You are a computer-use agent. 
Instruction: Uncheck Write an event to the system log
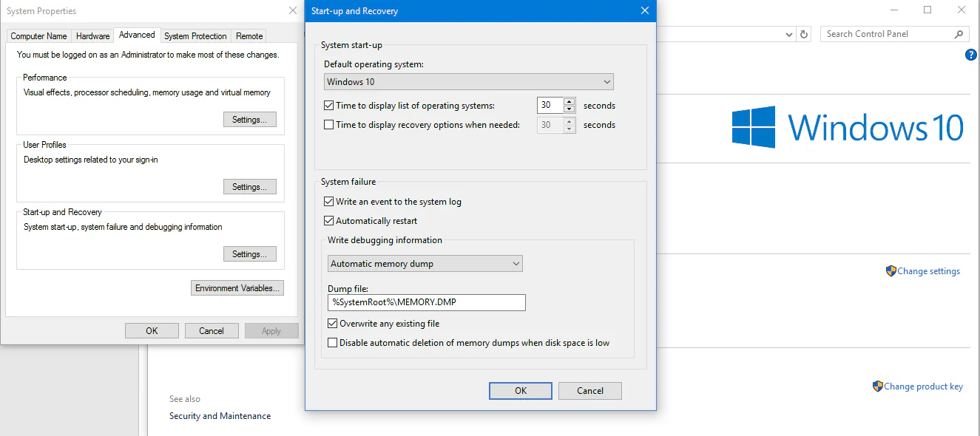pos(329,202)
